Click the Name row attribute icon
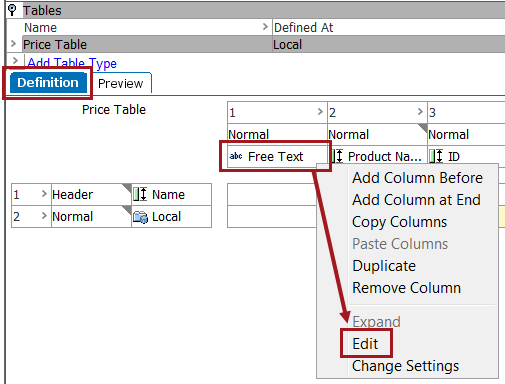505x384 pixels. coord(140,194)
